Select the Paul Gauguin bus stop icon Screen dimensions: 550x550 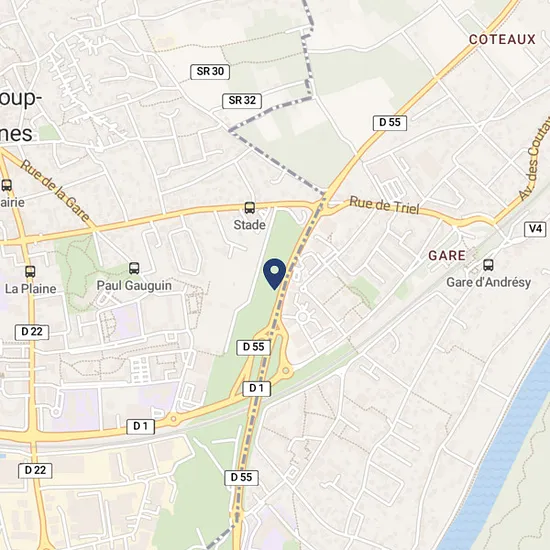[134, 269]
